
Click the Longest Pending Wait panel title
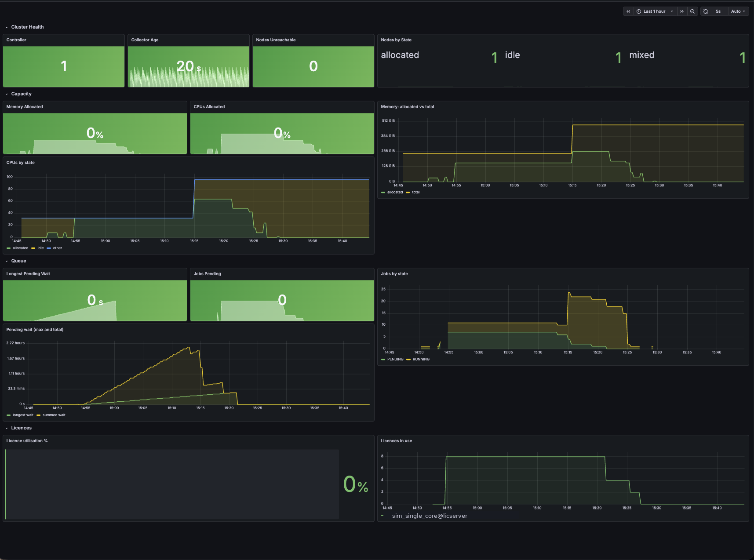(x=28, y=274)
